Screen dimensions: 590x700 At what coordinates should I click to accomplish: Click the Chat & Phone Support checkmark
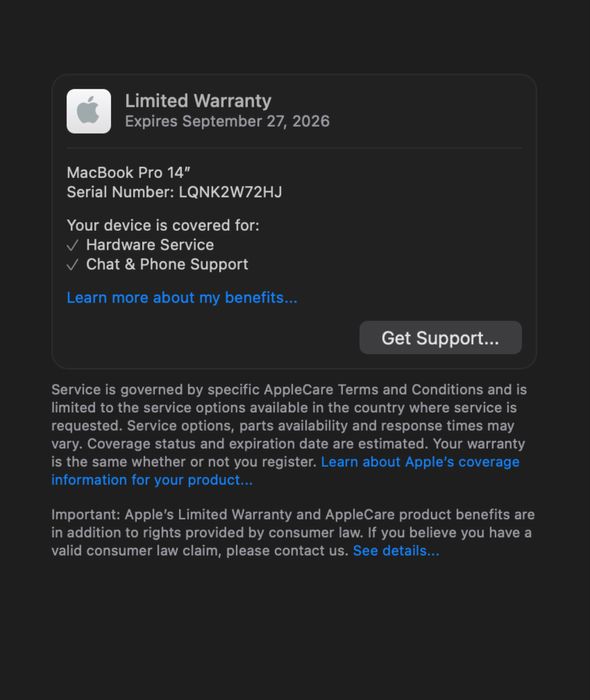pyautogui.click(x=72, y=265)
